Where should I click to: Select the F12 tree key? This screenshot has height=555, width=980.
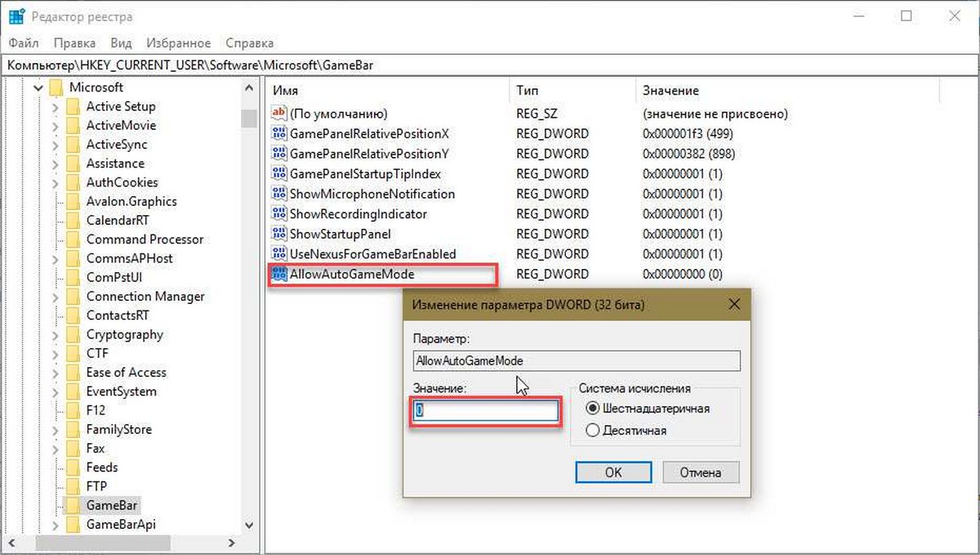click(96, 410)
